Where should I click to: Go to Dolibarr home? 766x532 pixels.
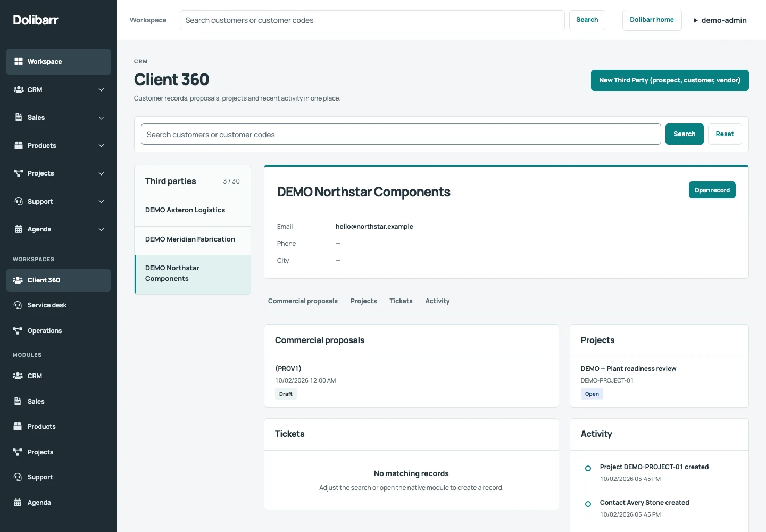[652, 20]
